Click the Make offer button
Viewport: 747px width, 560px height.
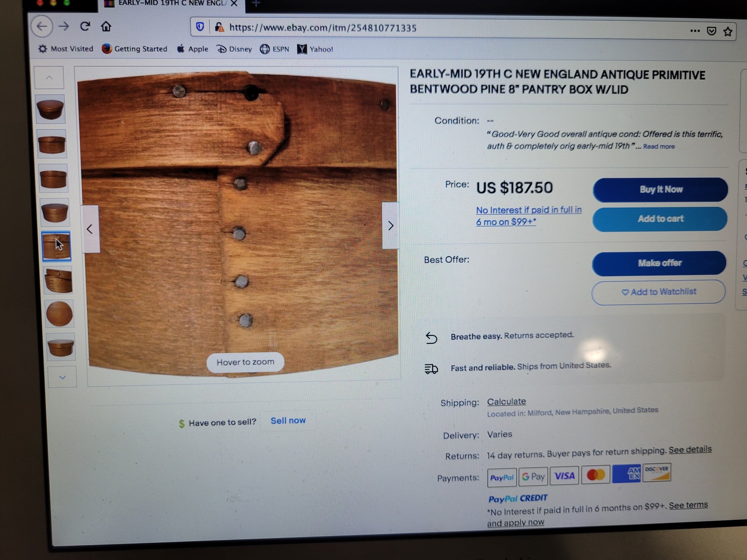(659, 263)
